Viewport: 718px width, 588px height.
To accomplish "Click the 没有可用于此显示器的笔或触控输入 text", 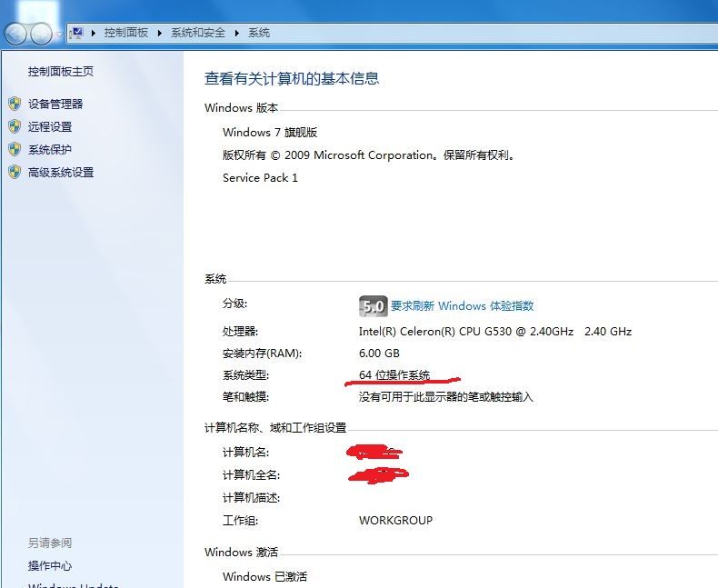I will pos(446,397).
